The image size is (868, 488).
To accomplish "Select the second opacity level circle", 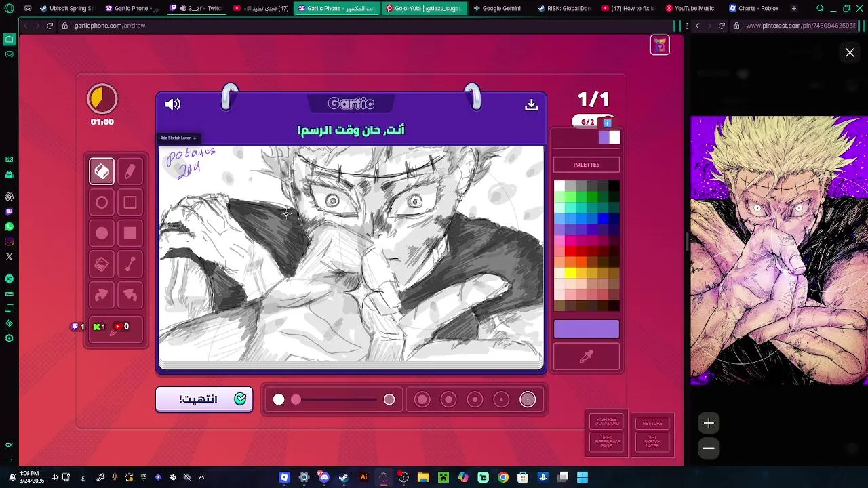I will (448, 399).
